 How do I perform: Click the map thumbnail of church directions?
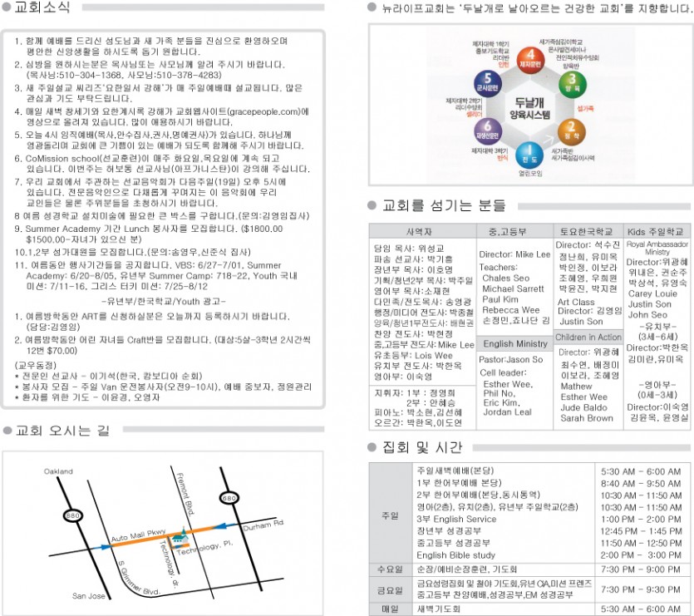(163, 533)
